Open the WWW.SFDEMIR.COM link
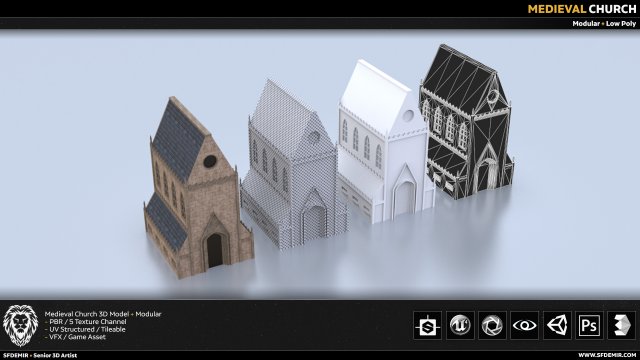 tap(607, 356)
